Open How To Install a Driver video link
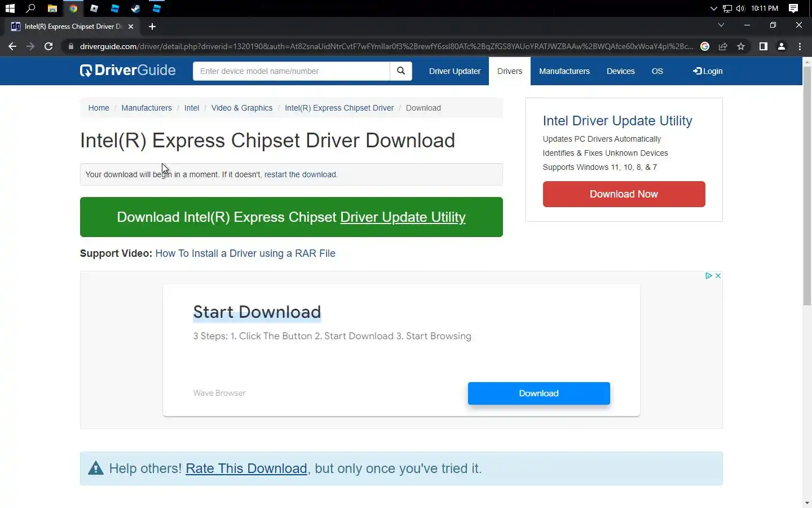The width and height of the screenshot is (812, 508). click(x=245, y=253)
